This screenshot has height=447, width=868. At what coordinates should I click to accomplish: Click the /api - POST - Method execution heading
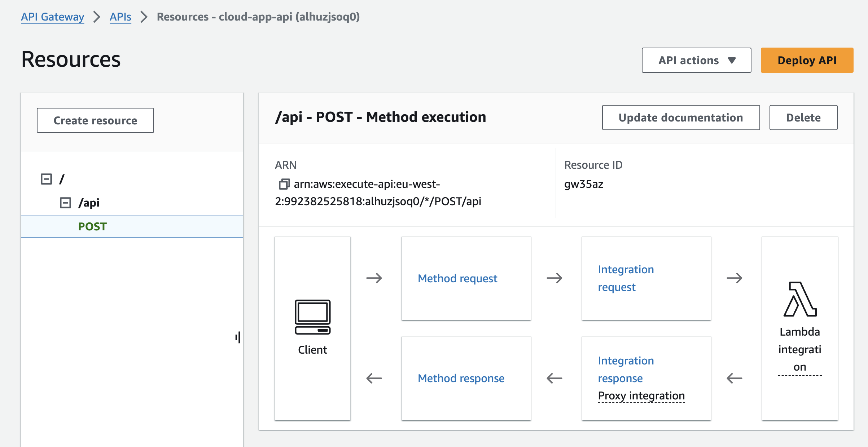coord(380,117)
